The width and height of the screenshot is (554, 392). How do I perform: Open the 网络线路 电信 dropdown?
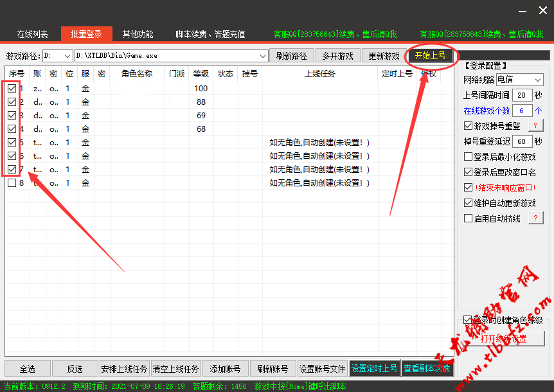(520, 80)
